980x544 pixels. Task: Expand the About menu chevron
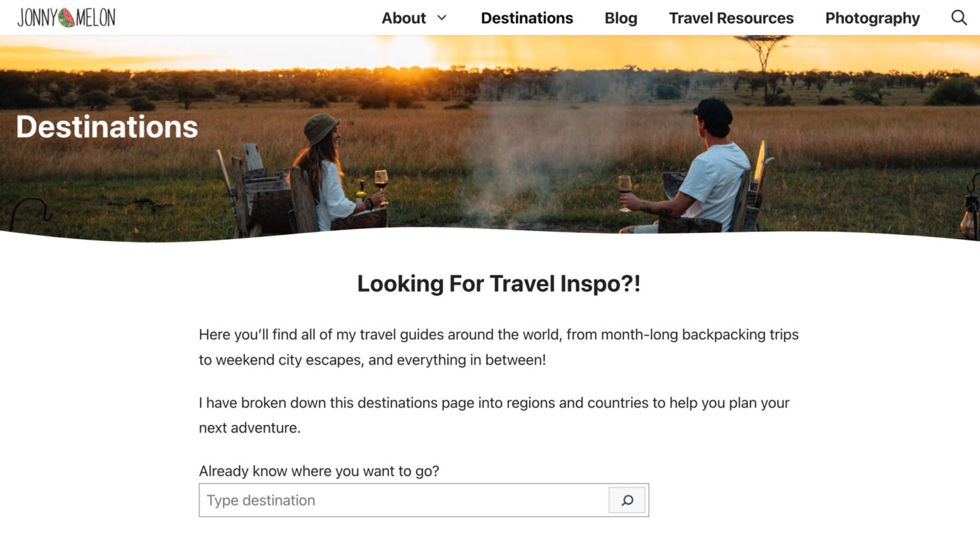point(442,18)
